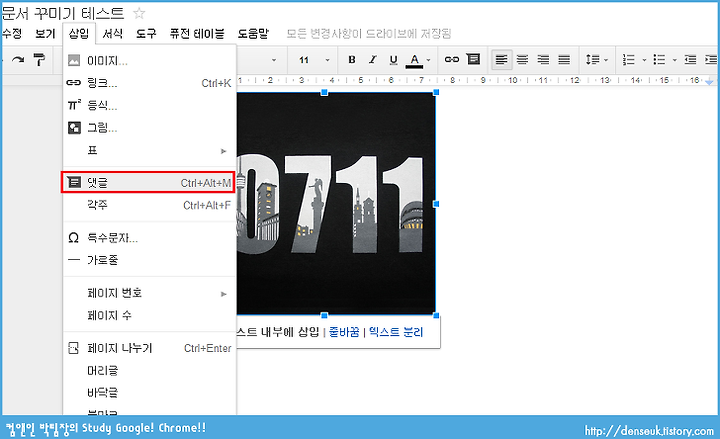Screen dimensions: 720x439
Task: Click the image right-middle resize handle
Action: [436, 203]
